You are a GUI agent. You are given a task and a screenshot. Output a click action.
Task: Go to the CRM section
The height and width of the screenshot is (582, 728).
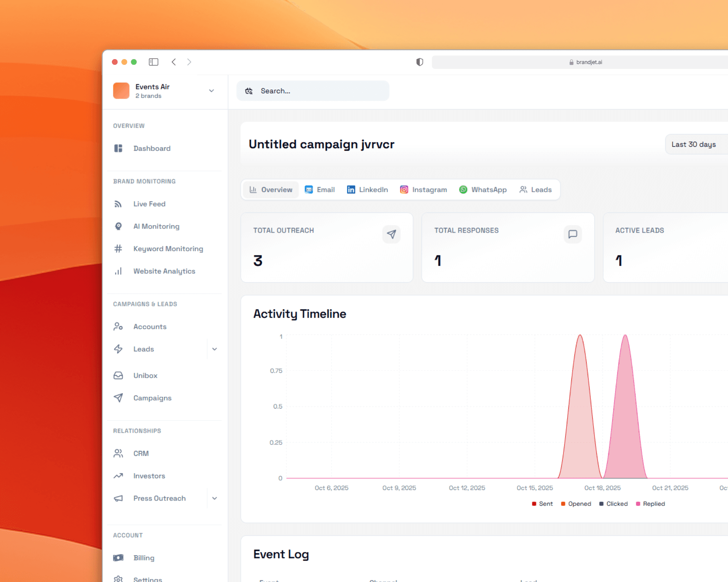[x=140, y=453]
